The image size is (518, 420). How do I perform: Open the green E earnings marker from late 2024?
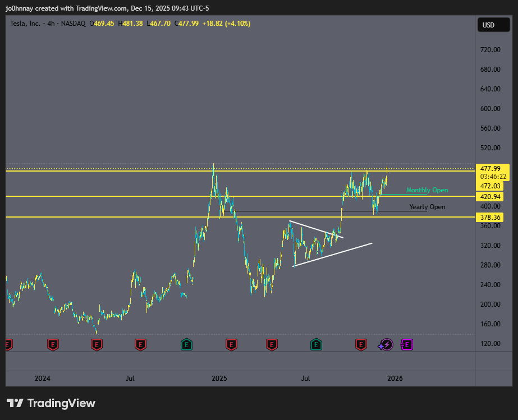point(187,345)
